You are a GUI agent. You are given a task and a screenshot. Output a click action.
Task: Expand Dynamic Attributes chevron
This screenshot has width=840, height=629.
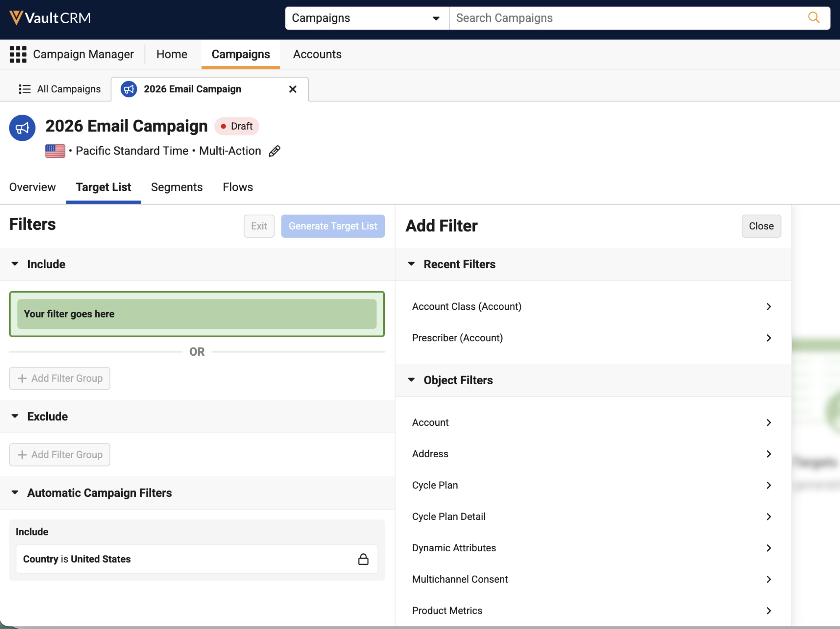point(769,548)
